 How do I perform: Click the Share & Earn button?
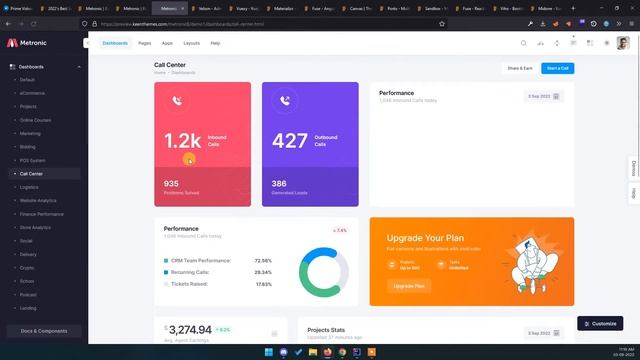pos(520,68)
